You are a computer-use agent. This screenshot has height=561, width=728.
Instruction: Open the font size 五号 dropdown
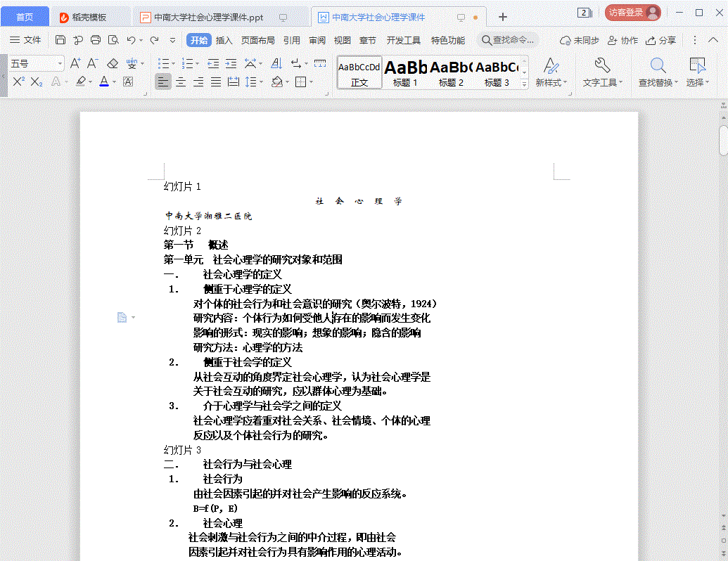(x=60, y=63)
